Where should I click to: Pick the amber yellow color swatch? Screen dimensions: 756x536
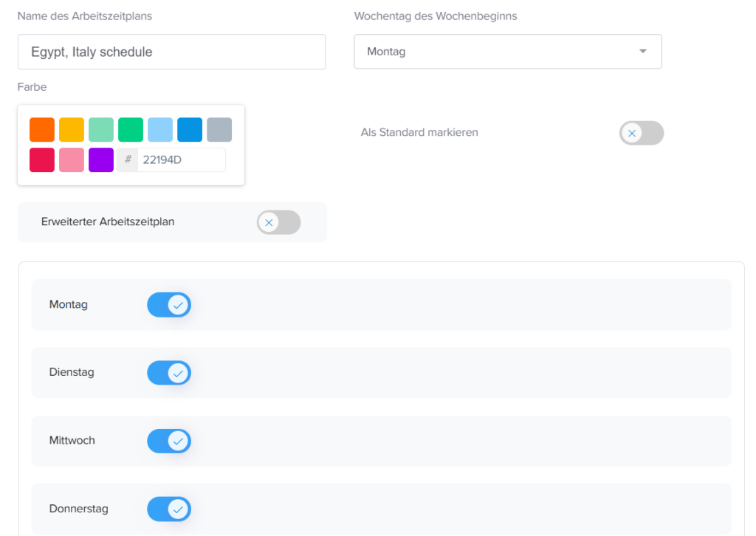[72, 130]
